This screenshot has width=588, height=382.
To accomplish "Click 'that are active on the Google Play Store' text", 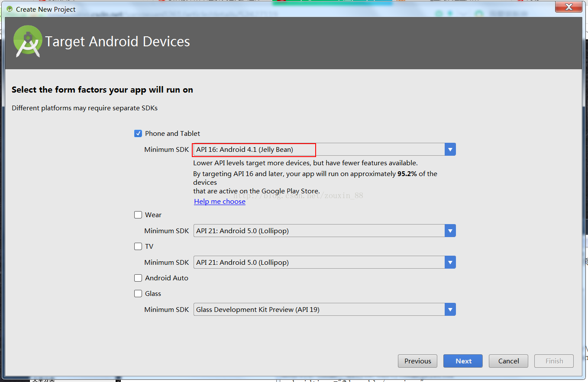I will point(256,191).
